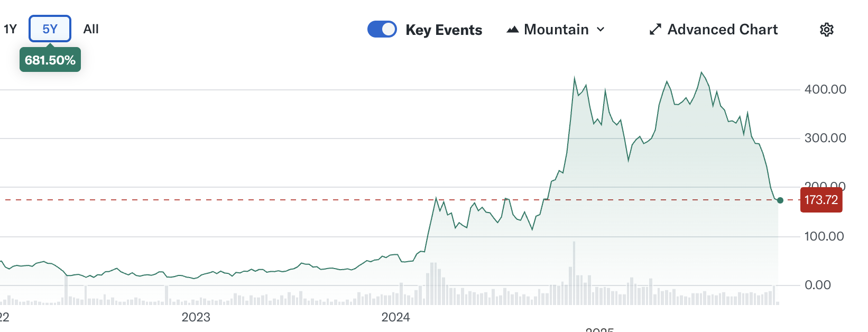Click the 681.50% return badge
This screenshot has height=332, width=868.
(x=50, y=60)
